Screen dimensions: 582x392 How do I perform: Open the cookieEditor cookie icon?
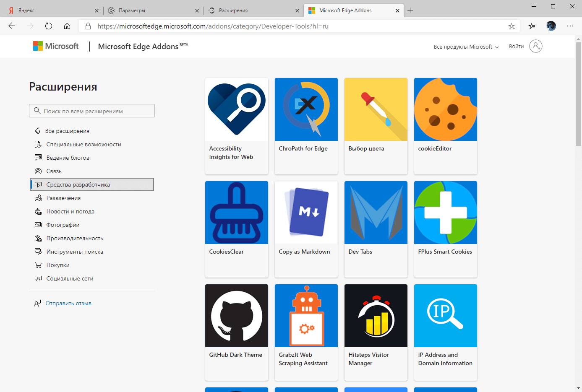coord(446,109)
